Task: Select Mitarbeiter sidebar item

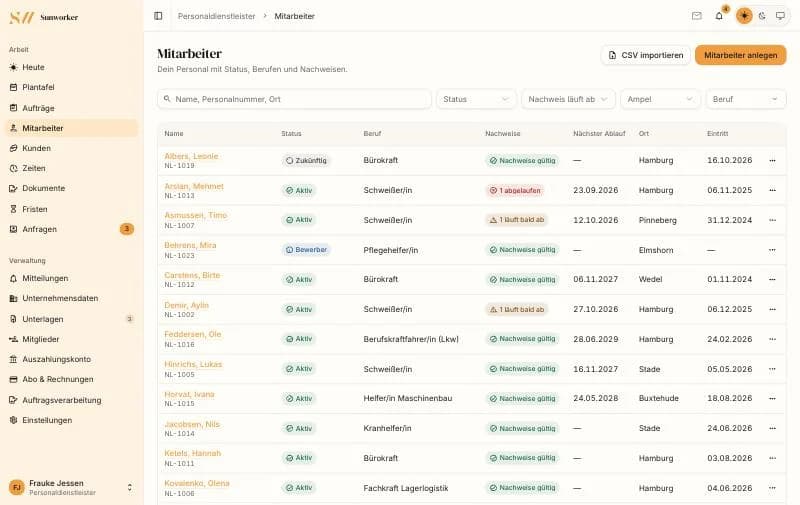Action: pyautogui.click(x=71, y=128)
